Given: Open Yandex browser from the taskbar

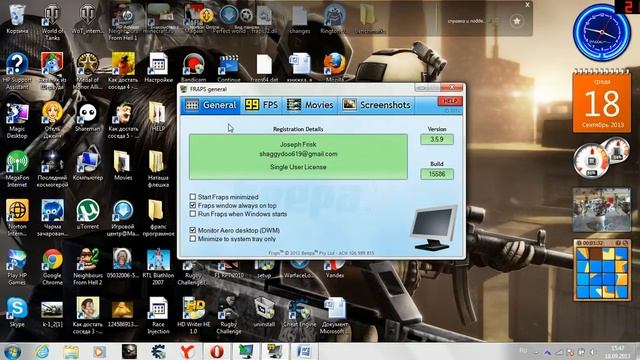Looking at the screenshot, I should coord(187,351).
